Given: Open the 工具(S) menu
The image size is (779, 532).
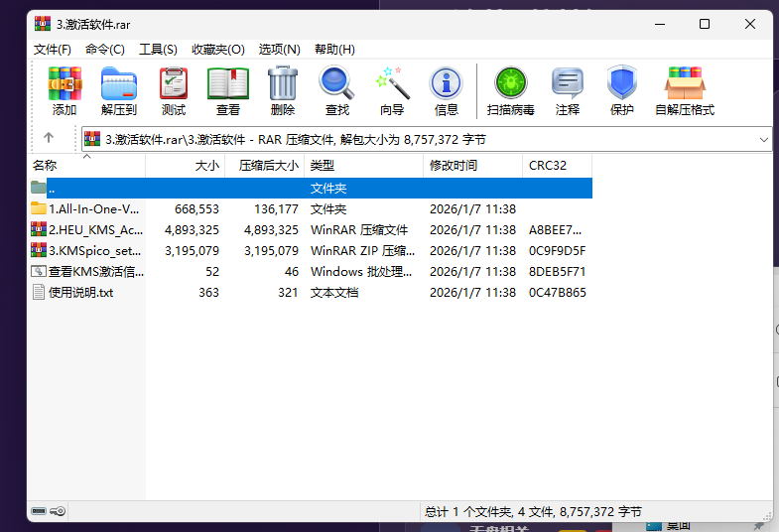Looking at the screenshot, I should coord(158,50).
